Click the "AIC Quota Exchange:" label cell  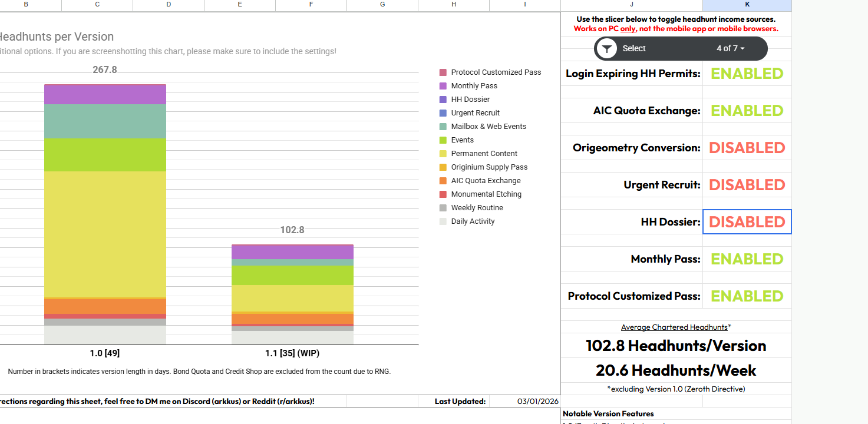tap(632, 111)
